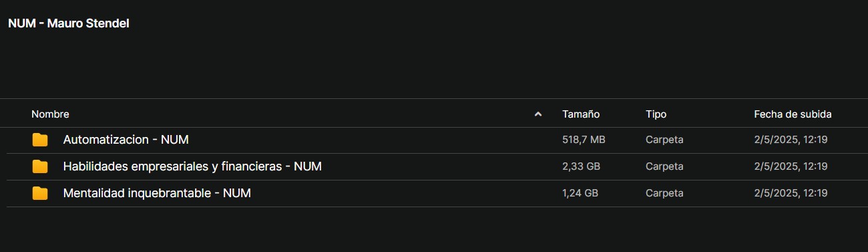
Task: Select the 2,33 GB size cell
Action: pyautogui.click(x=580, y=166)
